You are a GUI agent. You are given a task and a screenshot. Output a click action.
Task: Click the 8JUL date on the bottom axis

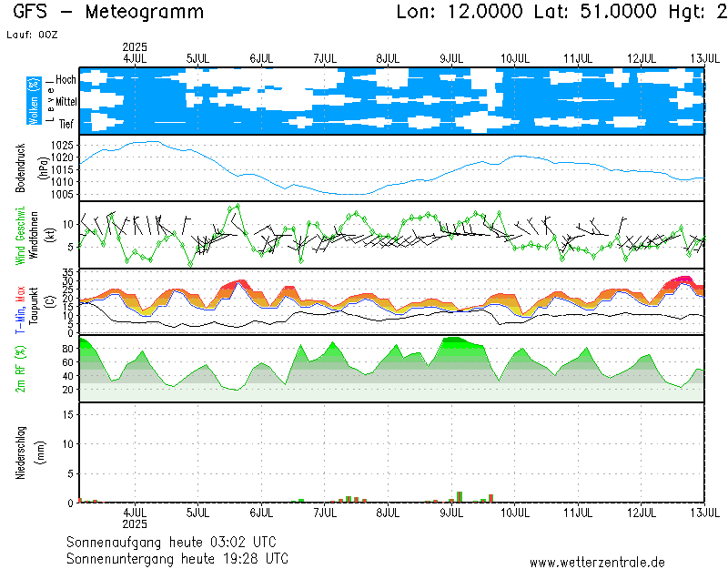point(389,513)
